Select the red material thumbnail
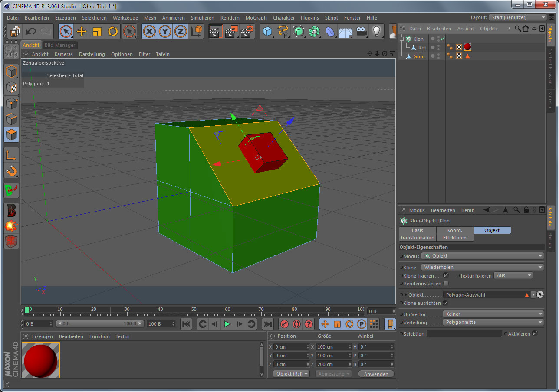Viewport: 559px width, 392px height. 40,360
